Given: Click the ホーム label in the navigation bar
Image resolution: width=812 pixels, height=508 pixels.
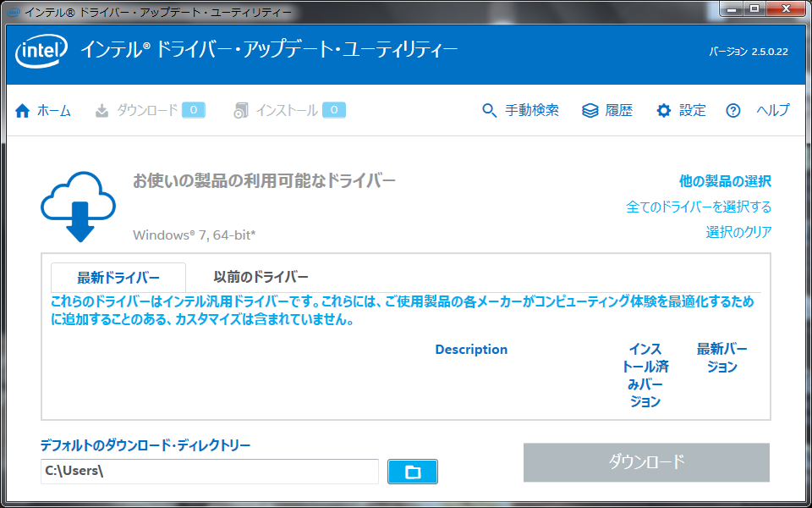Looking at the screenshot, I should [54, 110].
